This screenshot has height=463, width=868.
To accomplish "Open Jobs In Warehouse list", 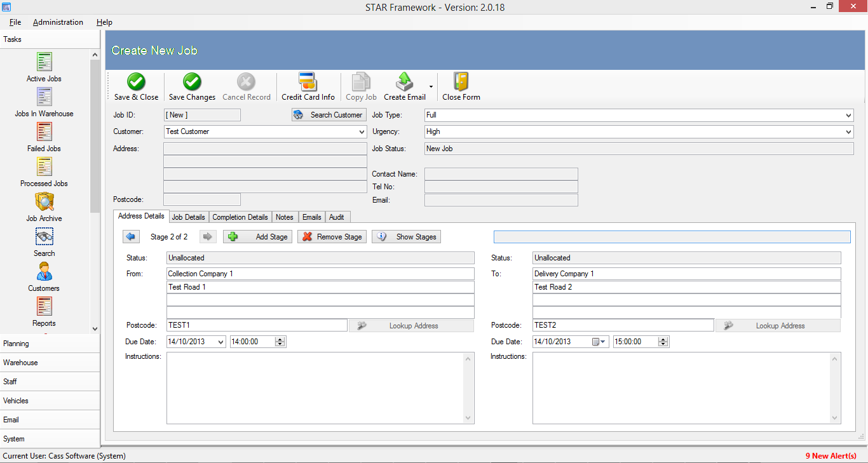I will tap(44, 102).
